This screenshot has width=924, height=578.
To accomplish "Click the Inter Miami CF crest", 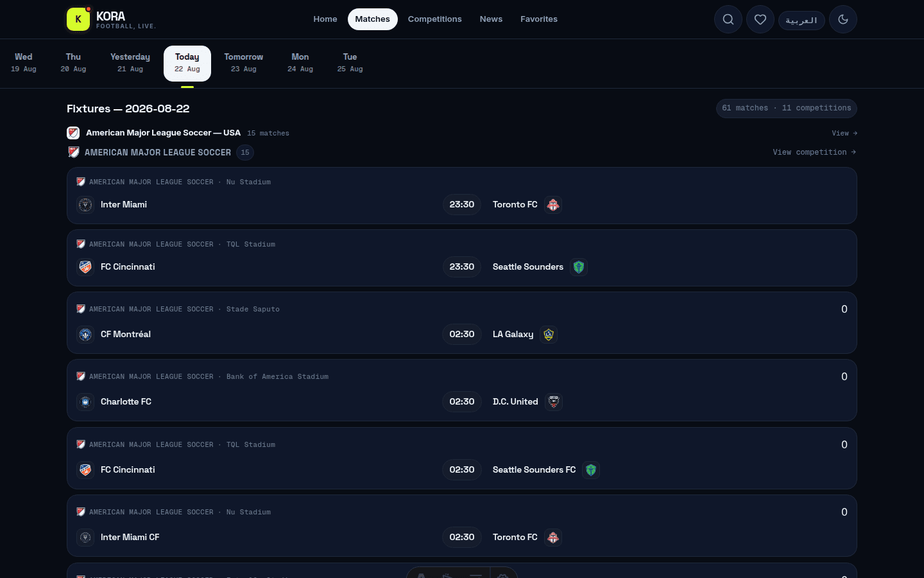I will pyautogui.click(x=85, y=538).
